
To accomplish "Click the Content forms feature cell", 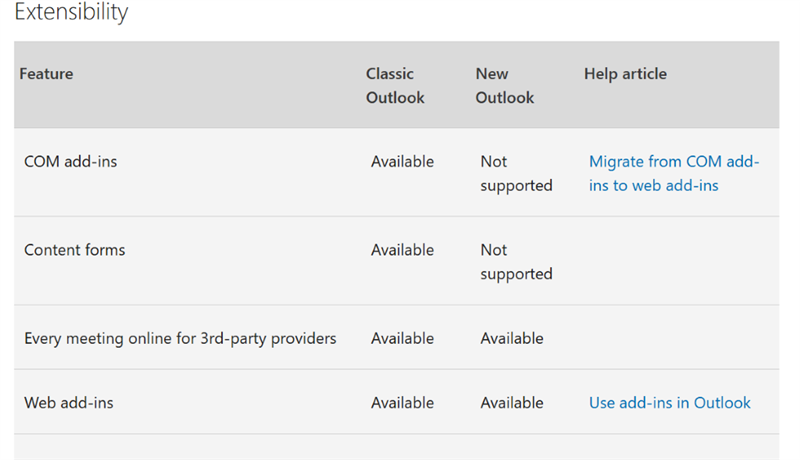I will coord(74,250).
